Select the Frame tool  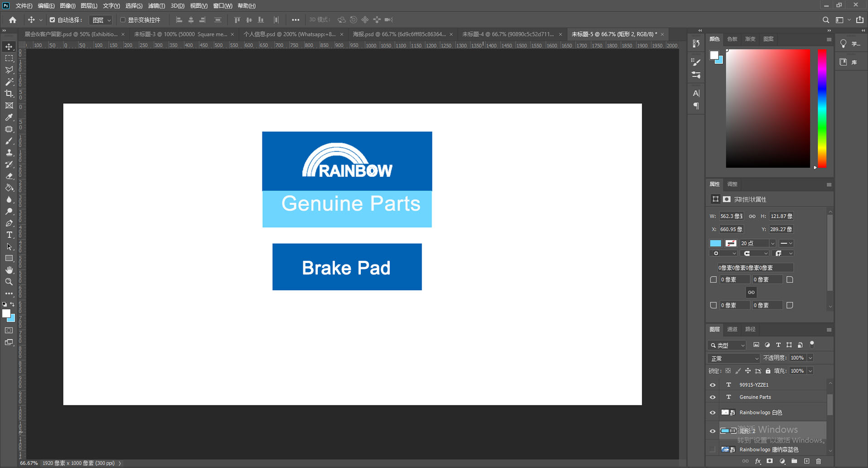9,106
